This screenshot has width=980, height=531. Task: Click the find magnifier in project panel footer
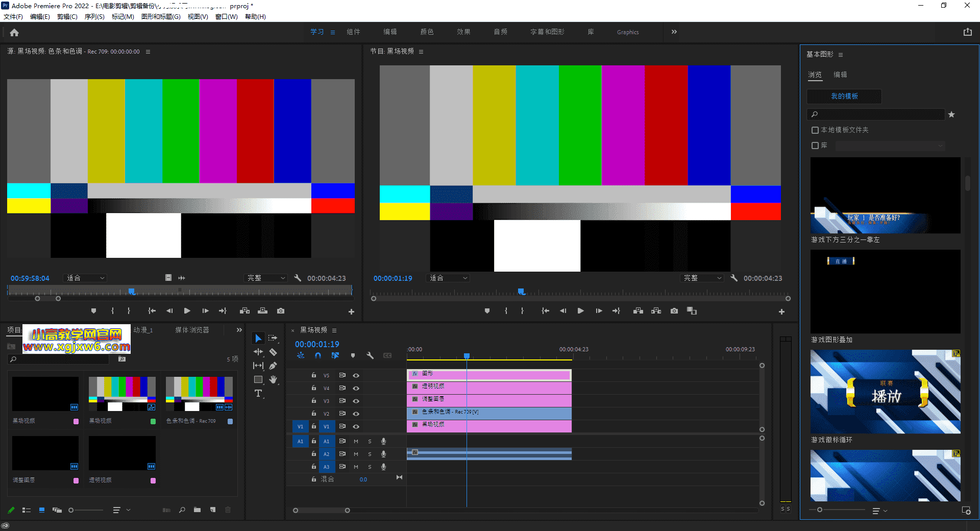click(x=182, y=510)
